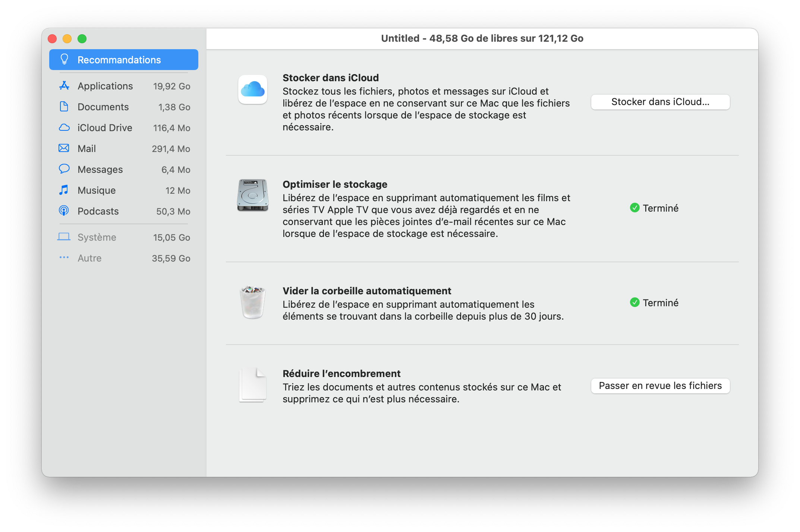Click the Podcasts icon in sidebar
Viewport: 800px width, 532px height.
pyautogui.click(x=64, y=211)
